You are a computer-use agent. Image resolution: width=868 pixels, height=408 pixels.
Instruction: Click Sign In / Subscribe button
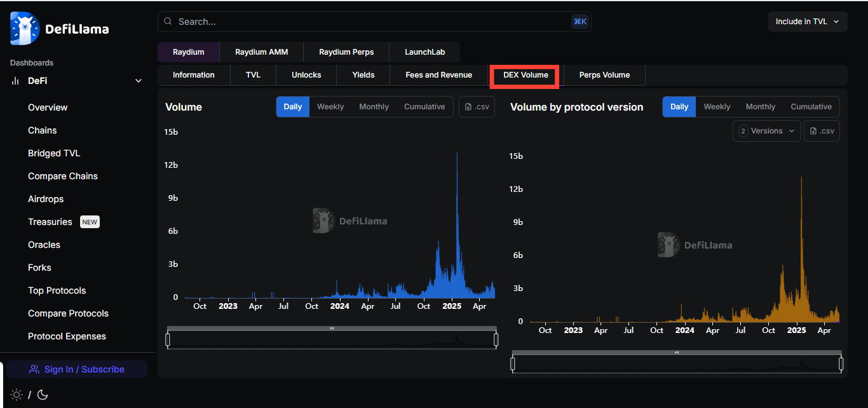[76, 369]
